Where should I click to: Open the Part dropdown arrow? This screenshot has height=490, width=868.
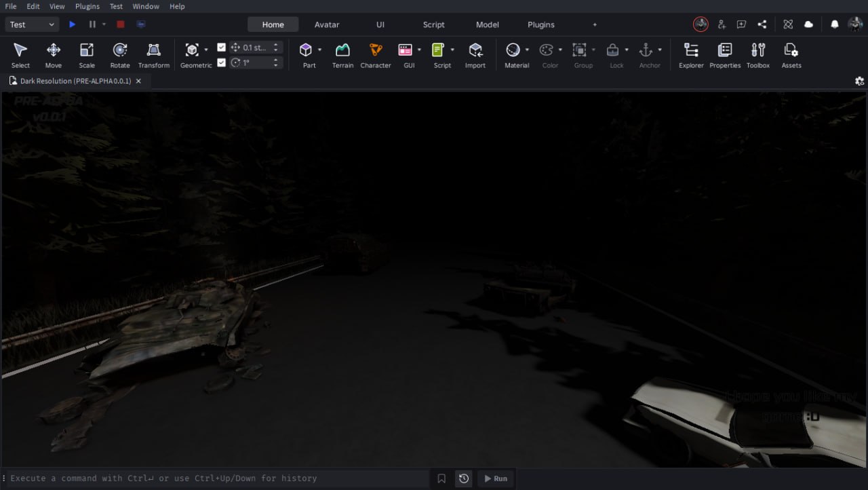319,50
